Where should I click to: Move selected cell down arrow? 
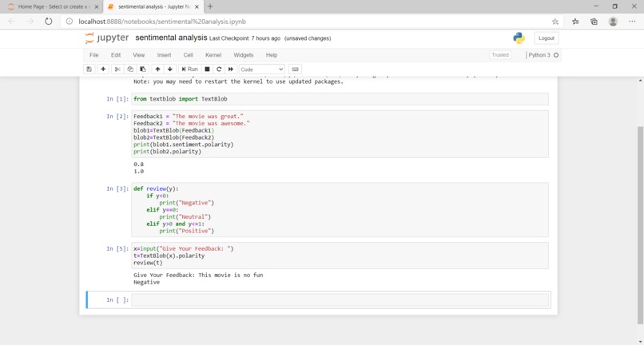(170, 69)
